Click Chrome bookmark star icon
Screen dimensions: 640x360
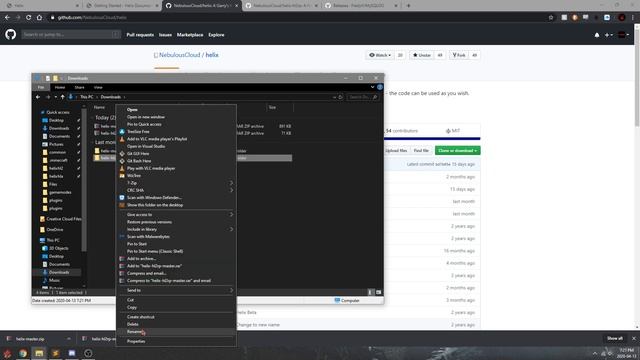pyautogui.click(x=551, y=18)
